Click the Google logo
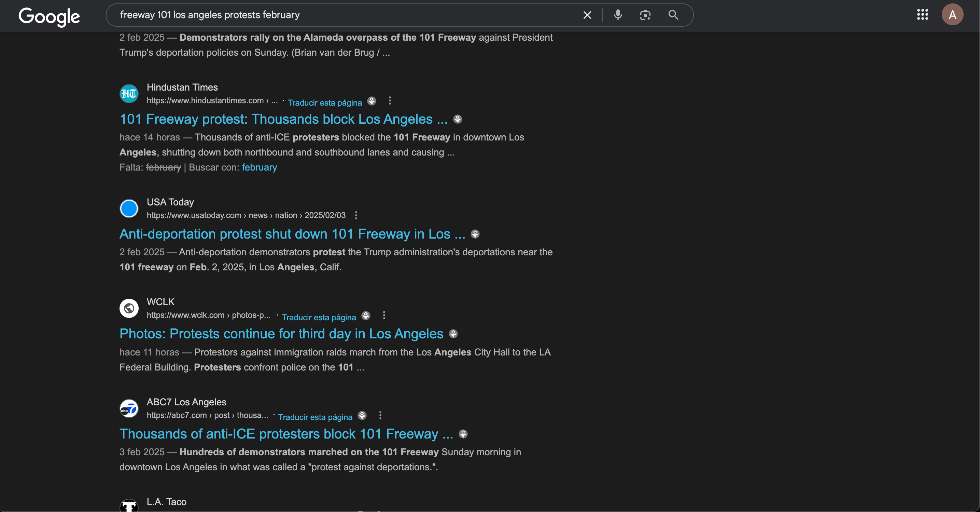 49,16
